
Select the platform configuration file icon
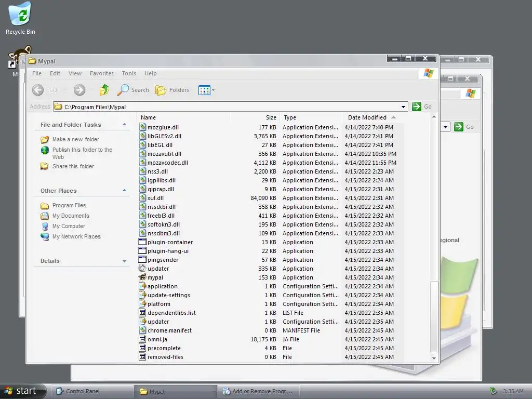pos(143,303)
